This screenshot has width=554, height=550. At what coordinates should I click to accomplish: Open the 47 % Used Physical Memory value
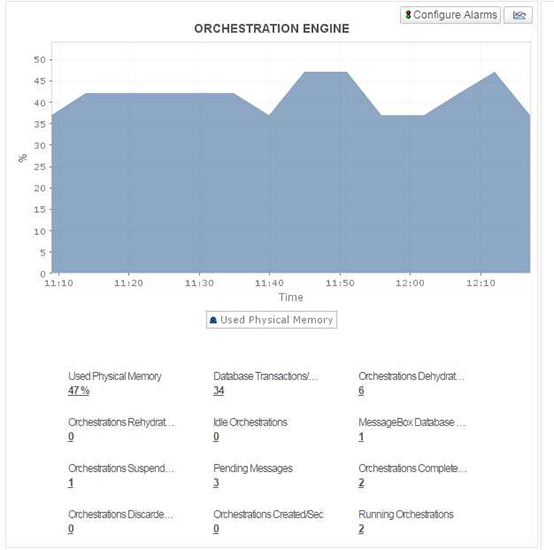click(x=78, y=391)
